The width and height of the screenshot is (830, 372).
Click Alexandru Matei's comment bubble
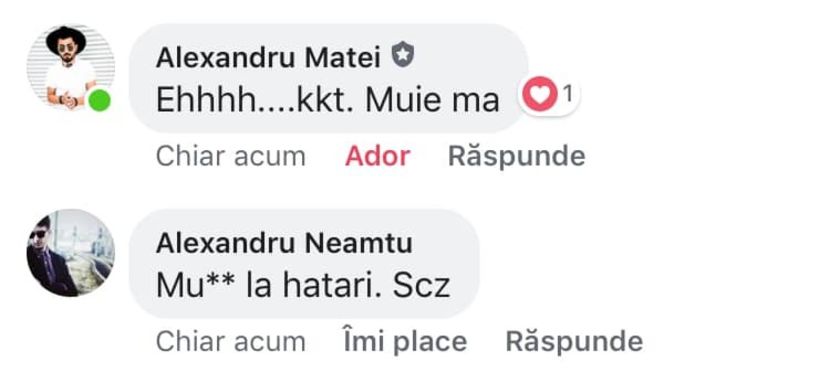point(328,78)
